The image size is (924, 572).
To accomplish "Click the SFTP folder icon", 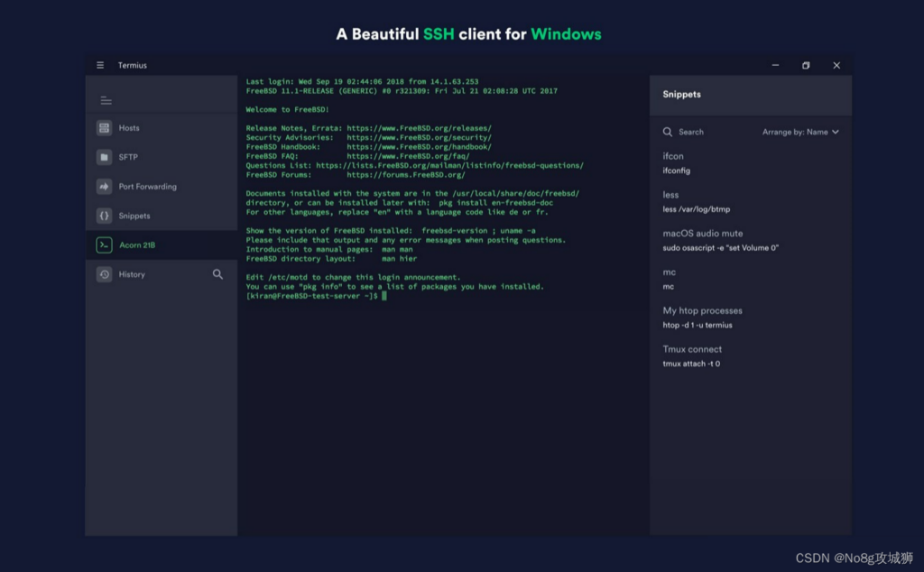I will tap(105, 157).
